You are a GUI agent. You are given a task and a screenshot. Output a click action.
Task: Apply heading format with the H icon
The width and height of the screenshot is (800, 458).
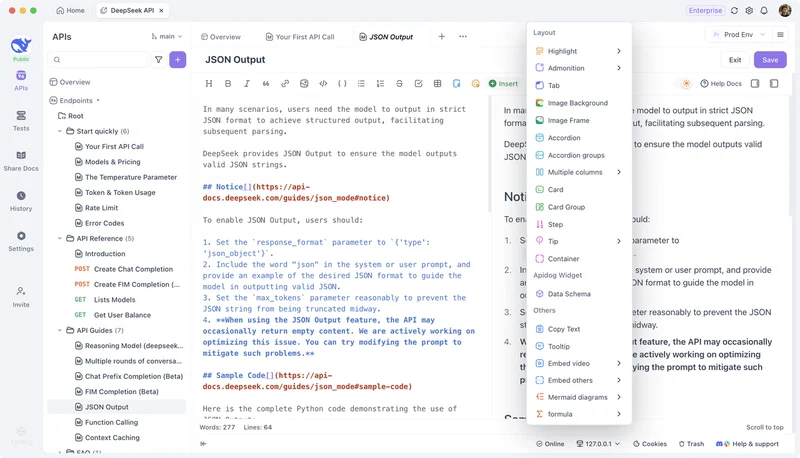point(209,84)
